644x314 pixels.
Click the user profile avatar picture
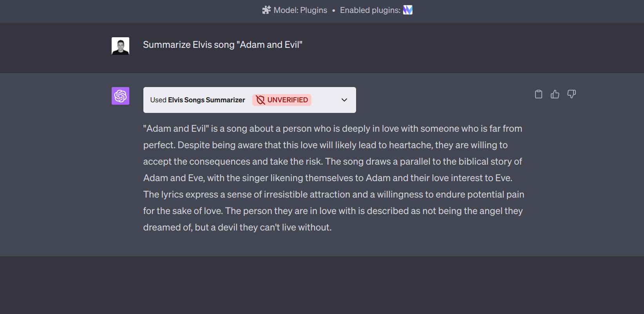tap(120, 45)
